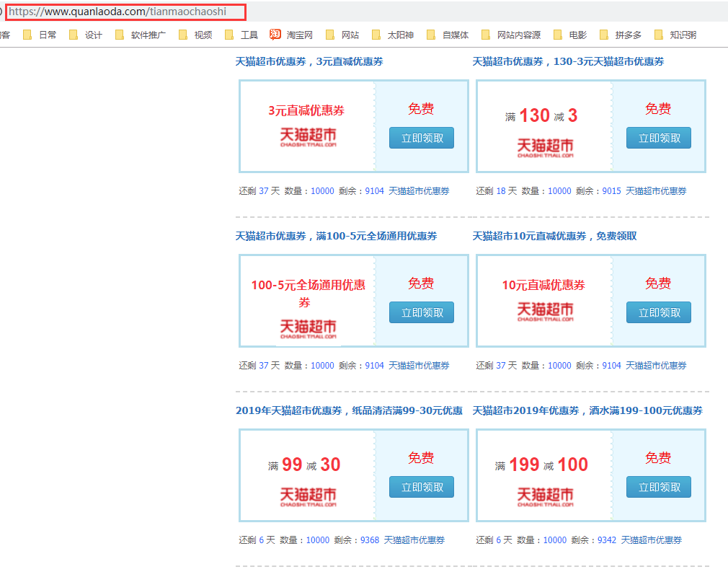The height and width of the screenshot is (572, 728).
Task: Open 天猫超市优惠券 link beside 剩余 9368
Action: [x=414, y=540]
